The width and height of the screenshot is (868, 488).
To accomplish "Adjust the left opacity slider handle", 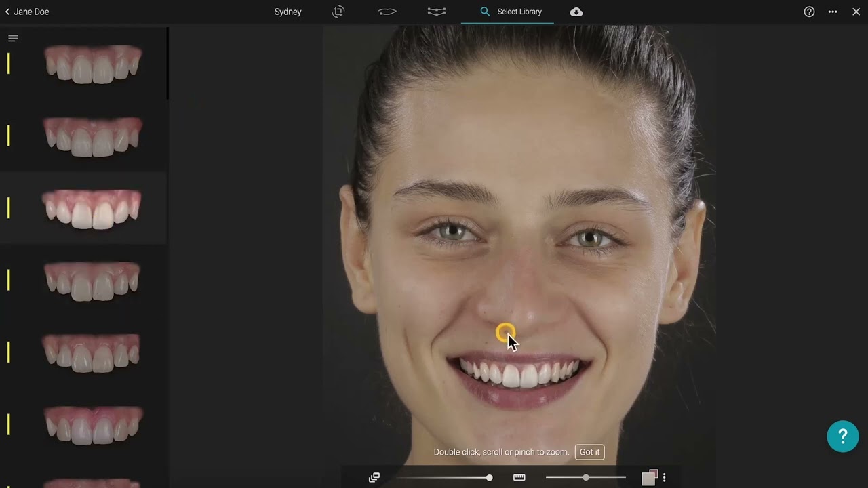I will [489, 478].
